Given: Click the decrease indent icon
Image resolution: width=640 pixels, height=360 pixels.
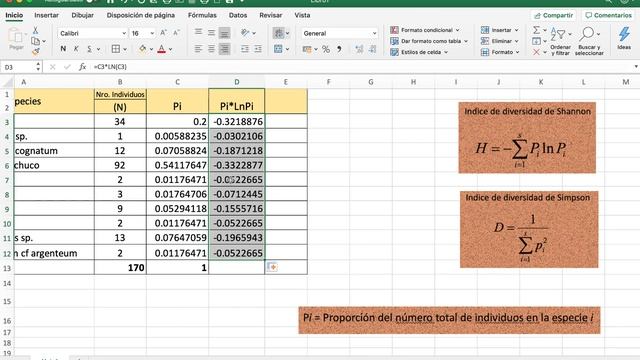Looking at the screenshot, I should (245, 49).
